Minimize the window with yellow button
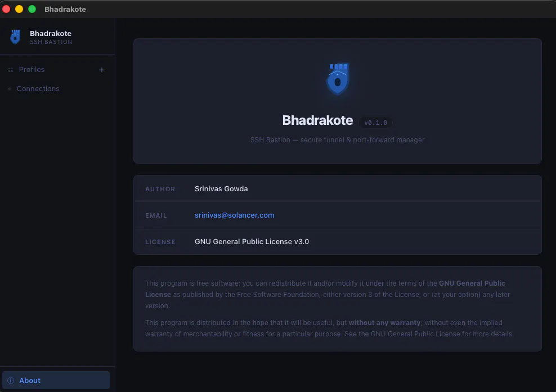 [19, 9]
